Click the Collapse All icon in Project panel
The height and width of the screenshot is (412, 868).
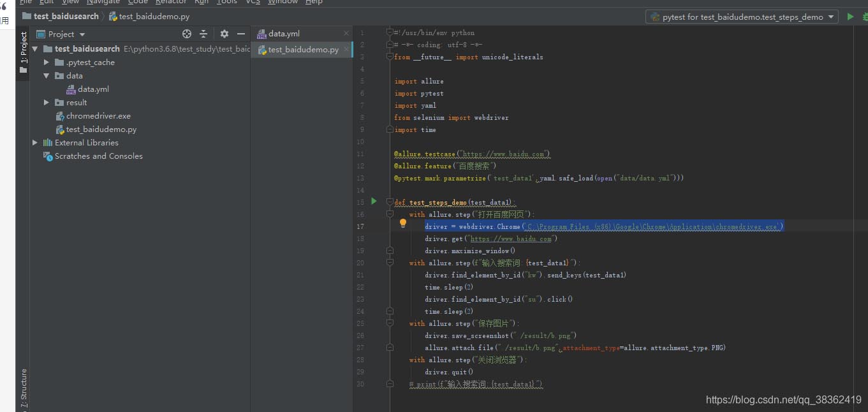203,34
